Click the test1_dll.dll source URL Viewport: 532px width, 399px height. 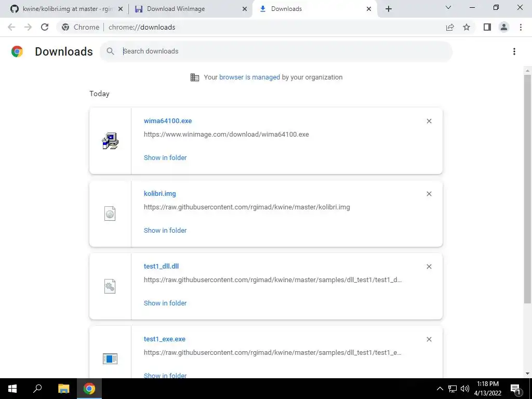tap(273, 280)
